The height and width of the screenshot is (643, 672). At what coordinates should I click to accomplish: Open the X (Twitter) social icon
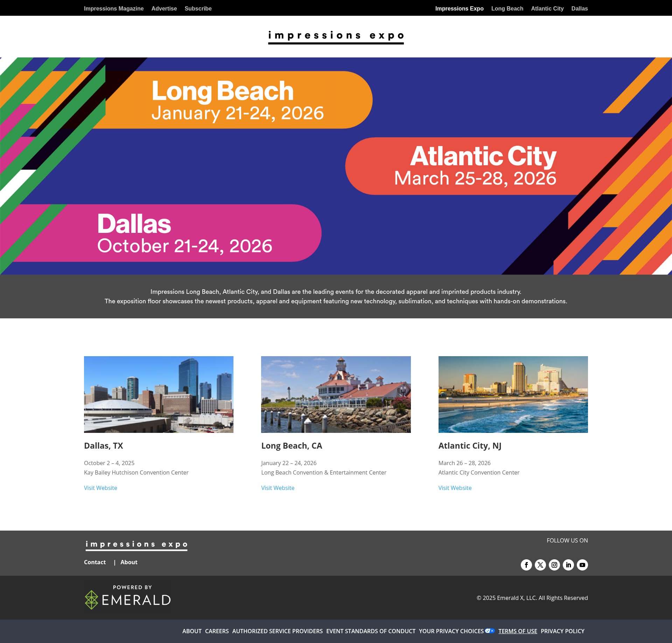[540, 565]
